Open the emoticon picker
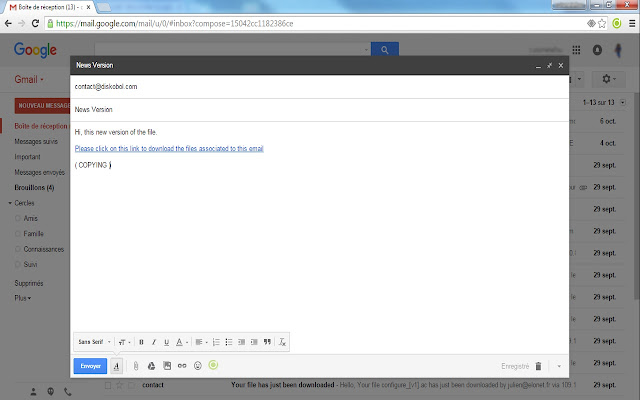This screenshot has width=640, height=400. coord(198,366)
